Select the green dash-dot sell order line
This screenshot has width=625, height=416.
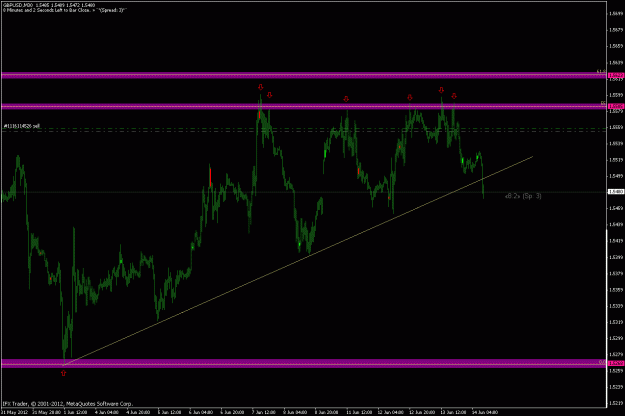303,130
